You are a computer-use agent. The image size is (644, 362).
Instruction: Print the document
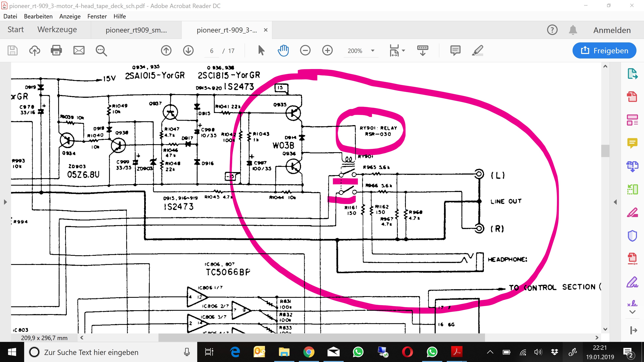point(56,50)
